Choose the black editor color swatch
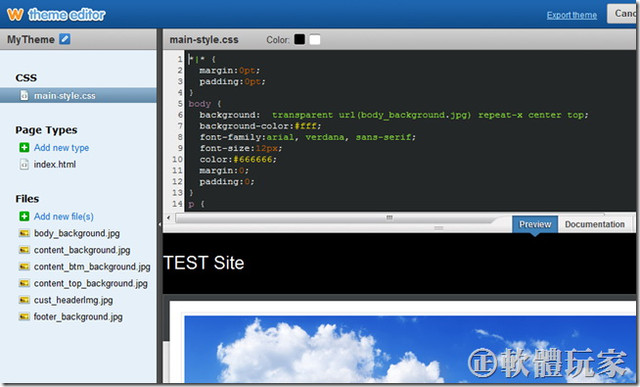The height and width of the screenshot is (387, 640). tap(299, 39)
